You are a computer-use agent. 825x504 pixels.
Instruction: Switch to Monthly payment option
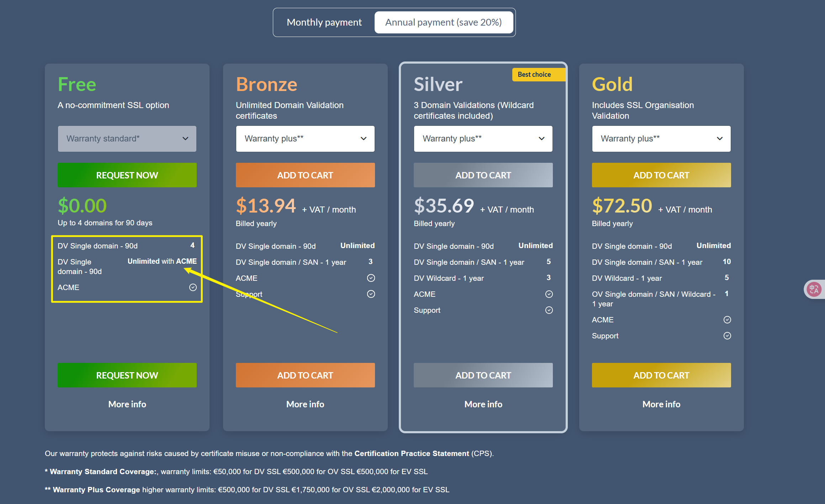pos(324,22)
